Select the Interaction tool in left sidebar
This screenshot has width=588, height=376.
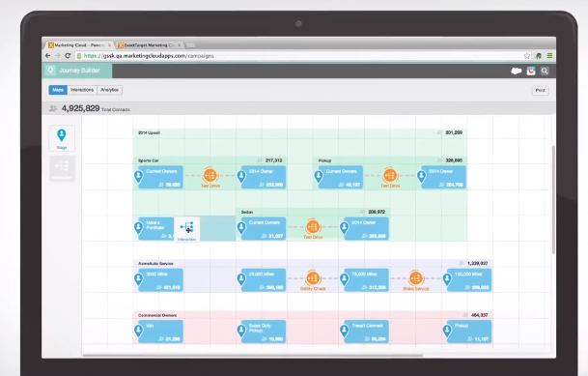pyautogui.click(x=62, y=168)
